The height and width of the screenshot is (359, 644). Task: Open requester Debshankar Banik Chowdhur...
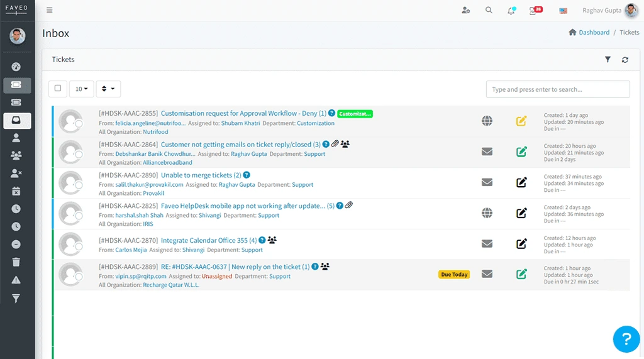(155, 154)
